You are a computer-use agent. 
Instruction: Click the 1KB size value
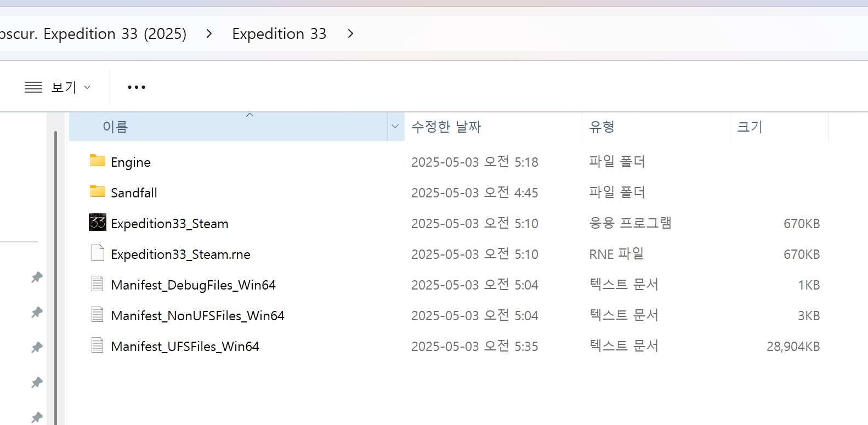[809, 285]
